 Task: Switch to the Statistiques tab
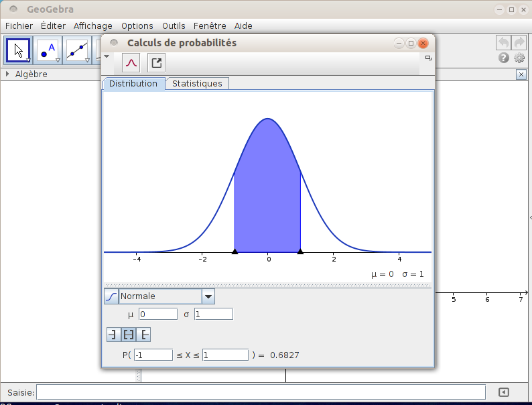[197, 84]
